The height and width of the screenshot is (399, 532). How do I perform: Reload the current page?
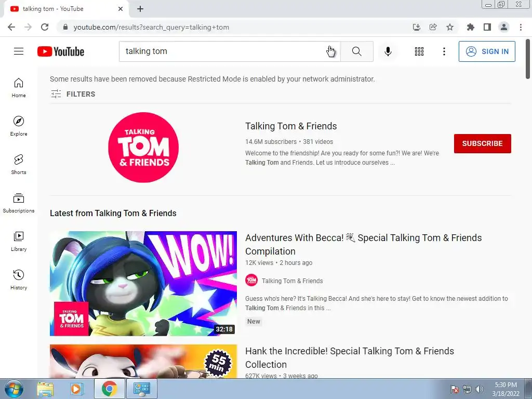[x=45, y=27]
